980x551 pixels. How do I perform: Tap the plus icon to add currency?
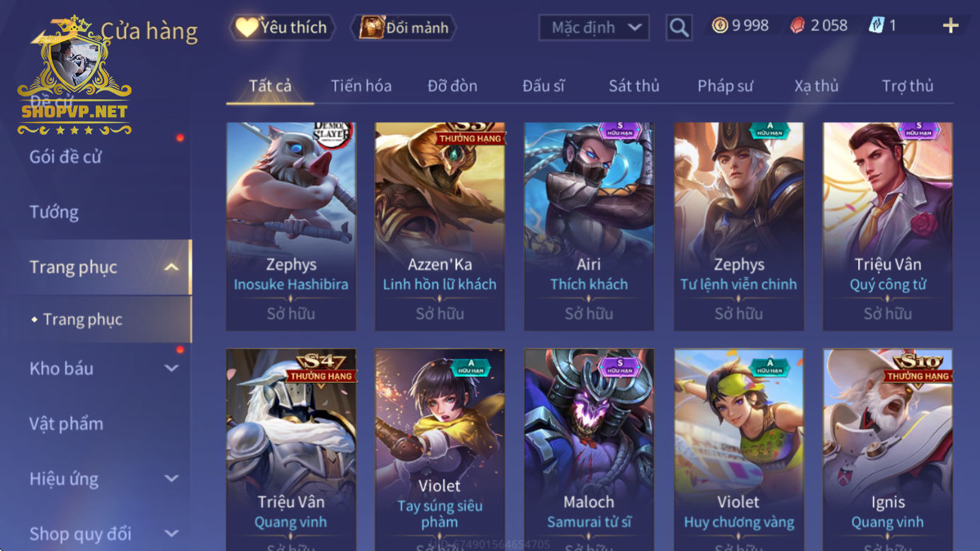tap(950, 26)
